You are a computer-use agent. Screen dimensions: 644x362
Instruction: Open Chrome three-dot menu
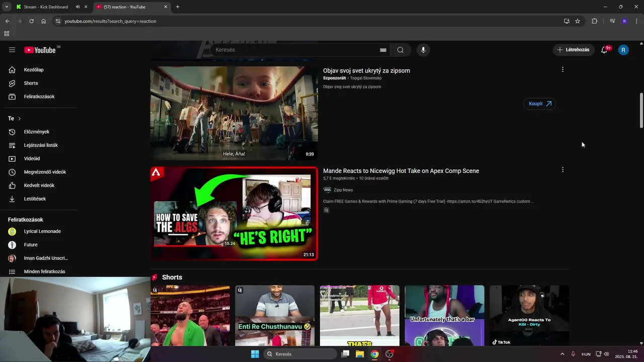coord(637,21)
